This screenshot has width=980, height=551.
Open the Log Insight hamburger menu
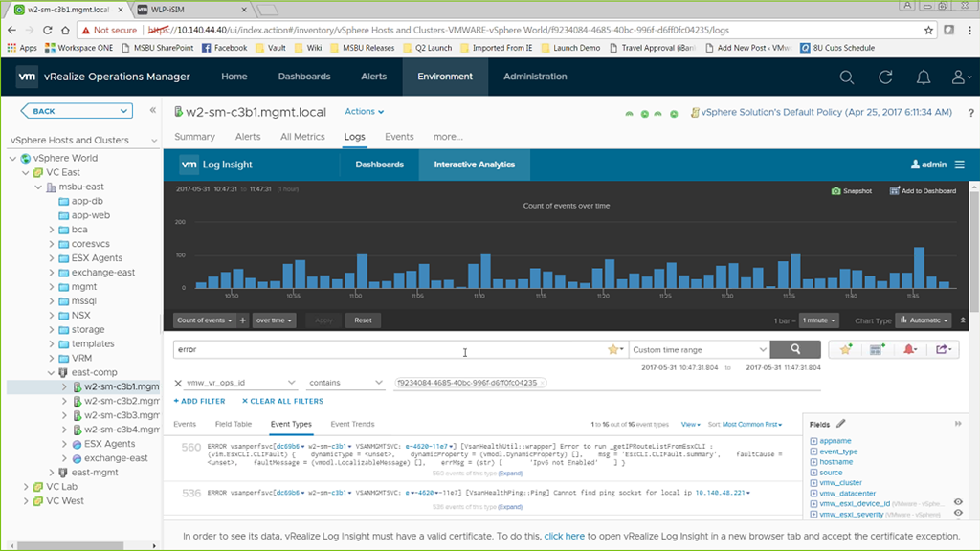959,165
